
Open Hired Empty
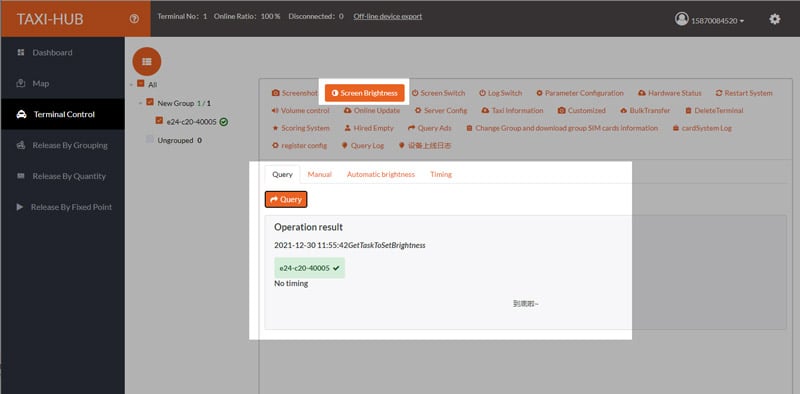[x=369, y=128]
